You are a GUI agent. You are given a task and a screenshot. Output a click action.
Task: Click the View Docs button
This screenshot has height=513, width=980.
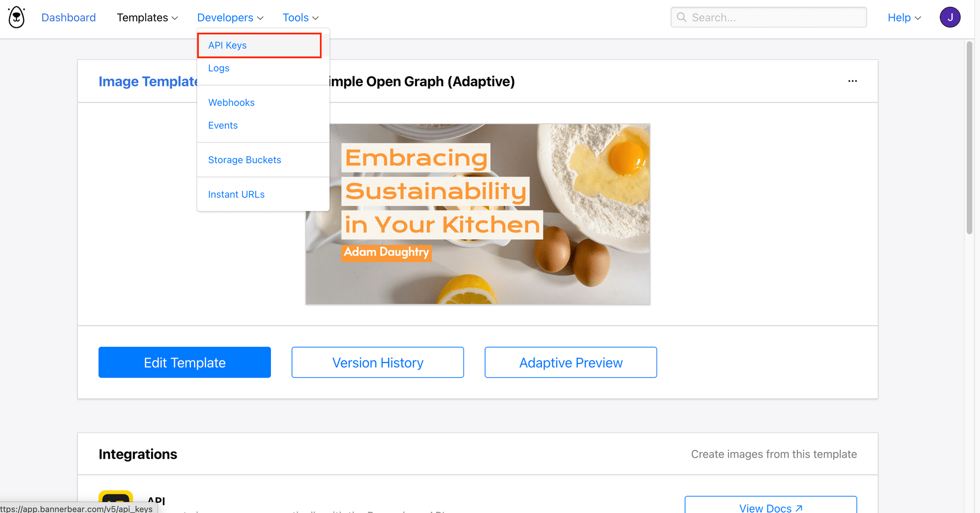(x=771, y=505)
